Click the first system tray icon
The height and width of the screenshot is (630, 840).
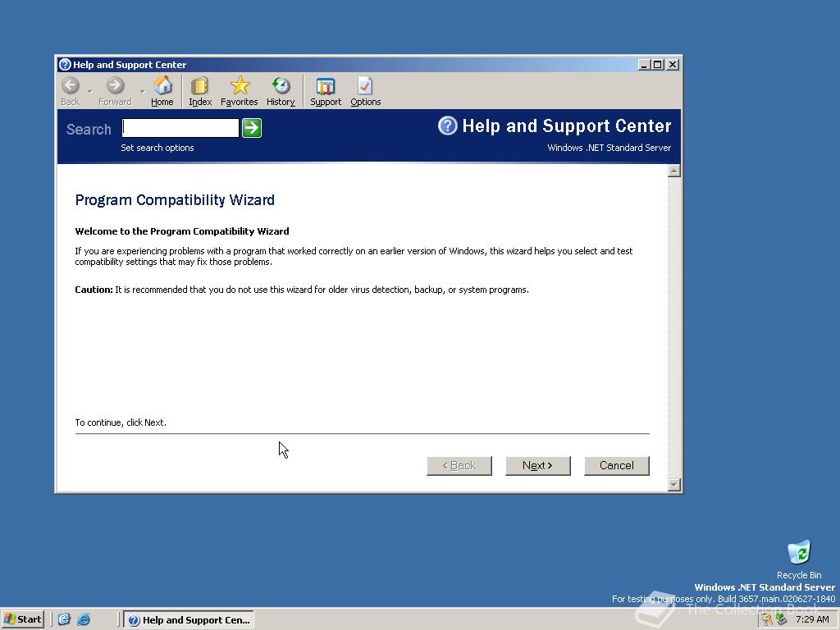point(767,619)
